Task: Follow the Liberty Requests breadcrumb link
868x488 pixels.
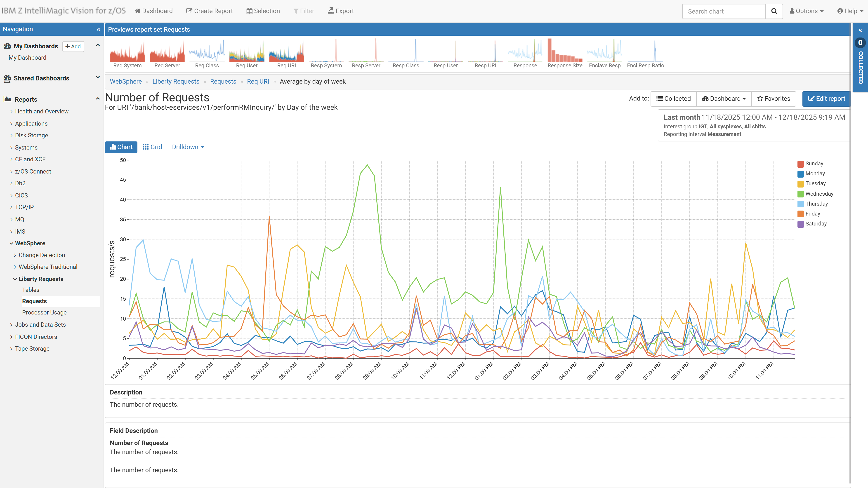Action: pyautogui.click(x=176, y=82)
